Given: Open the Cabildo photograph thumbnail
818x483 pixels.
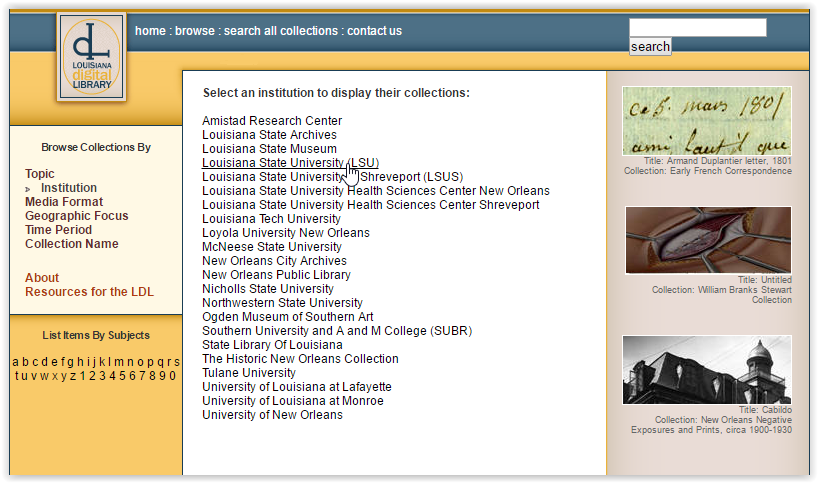Looking at the screenshot, I should point(707,370).
